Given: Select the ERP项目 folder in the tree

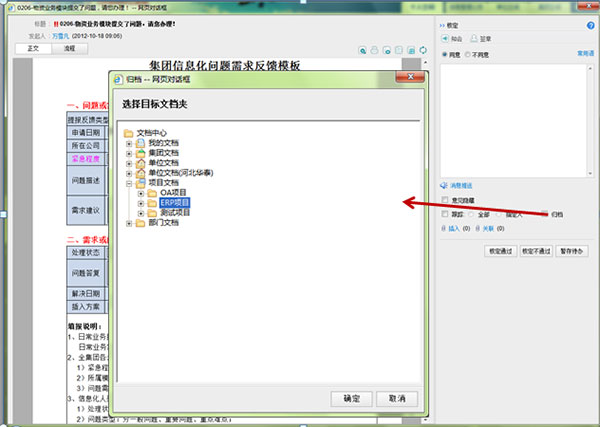Looking at the screenshot, I should coord(174,202).
